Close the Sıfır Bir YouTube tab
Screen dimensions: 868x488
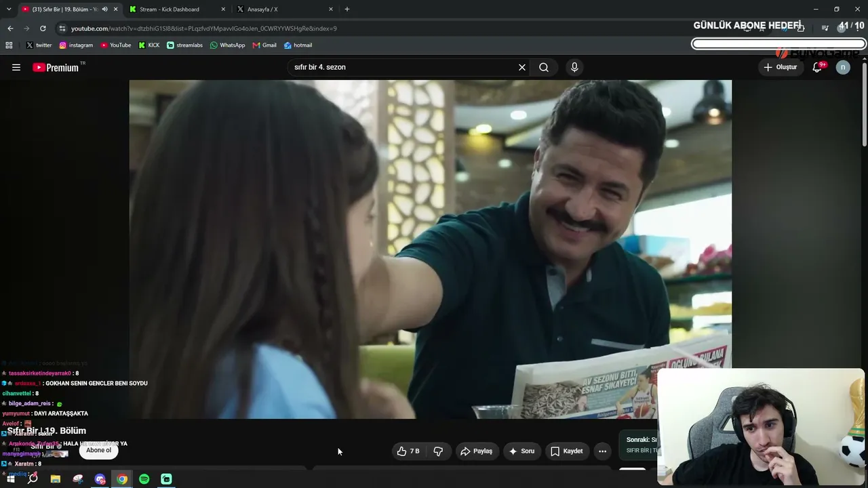116,9
